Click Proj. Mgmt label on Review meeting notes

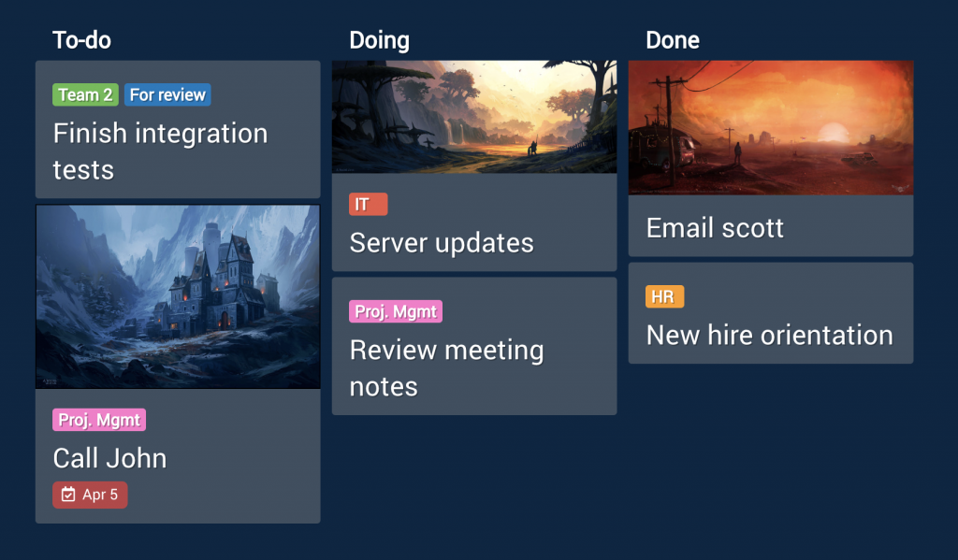(x=396, y=311)
